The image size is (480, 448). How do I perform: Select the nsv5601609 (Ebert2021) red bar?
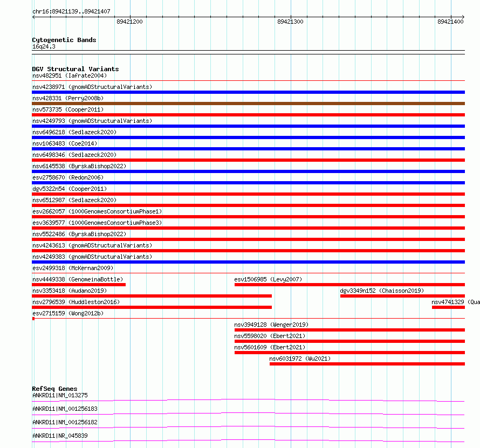pyautogui.click(x=349, y=353)
